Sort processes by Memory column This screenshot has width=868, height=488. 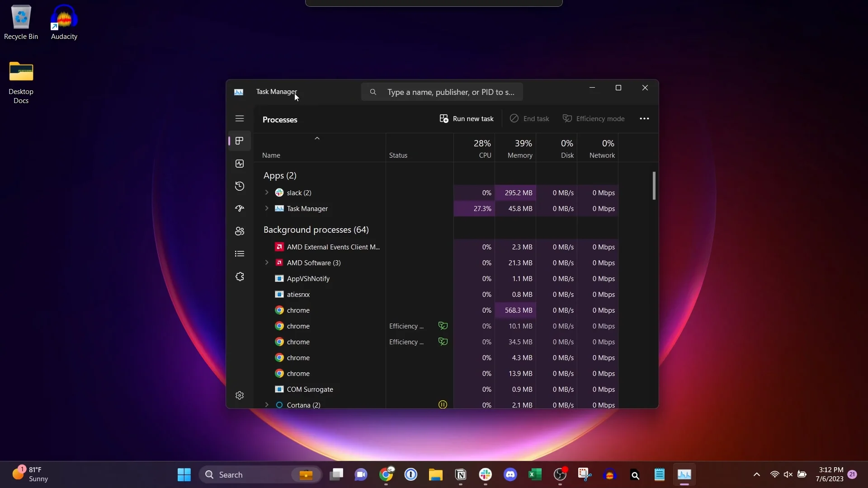[x=519, y=149]
